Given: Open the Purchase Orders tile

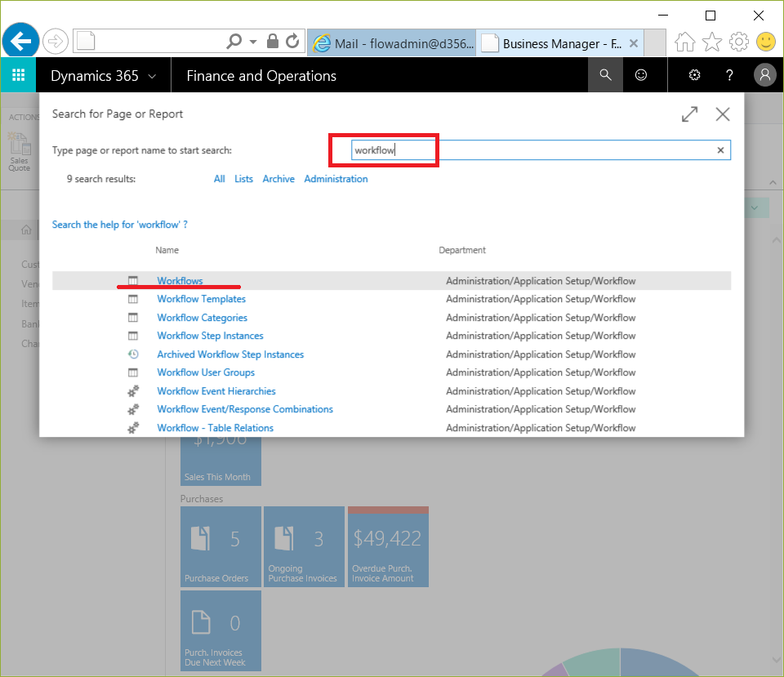Looking at the screenshot, I should [220, 546].
